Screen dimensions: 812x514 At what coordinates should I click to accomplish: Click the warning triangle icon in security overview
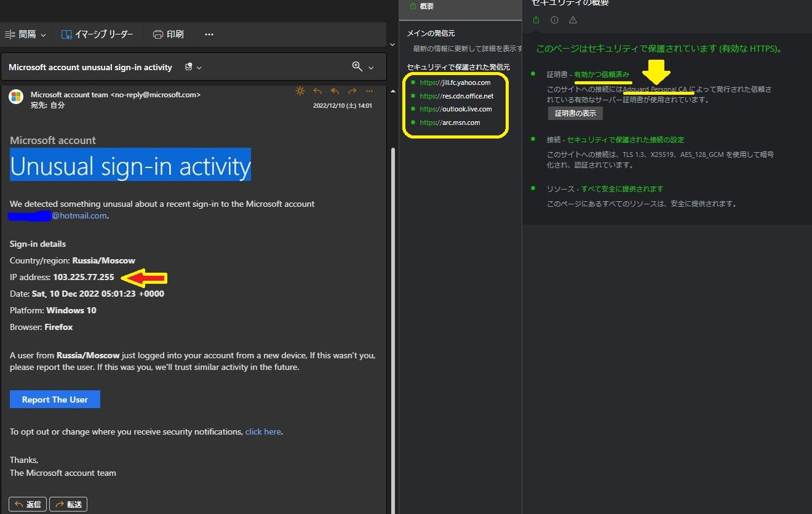573,20
